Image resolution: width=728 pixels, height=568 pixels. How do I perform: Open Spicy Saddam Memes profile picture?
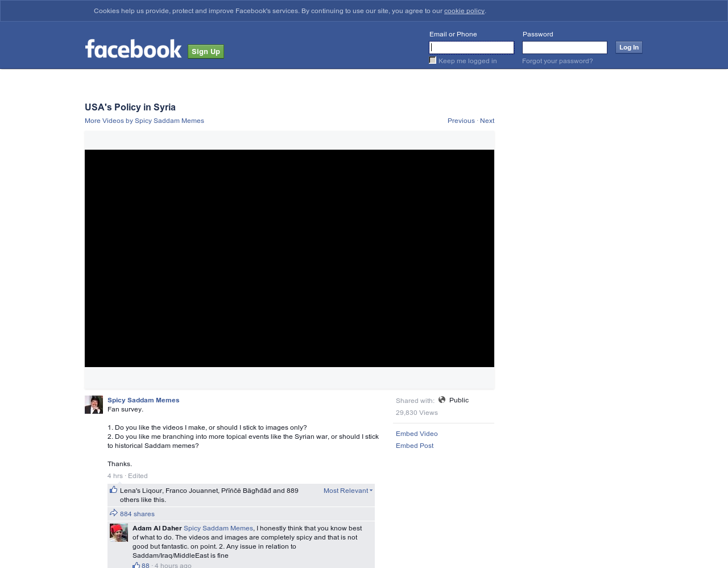point(94,405)
